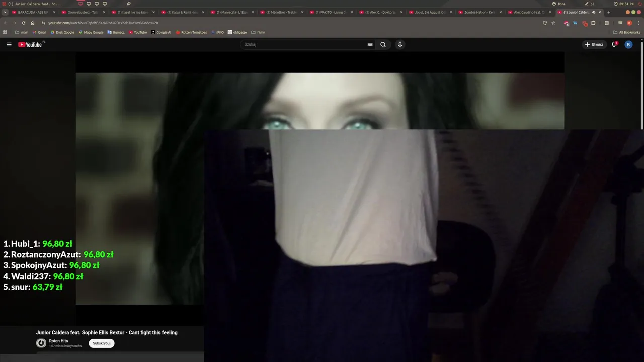The width and height of the screenshot is (644, 362).
Task: Open the obligacje bookmark
Action: (x=237, y=32)
